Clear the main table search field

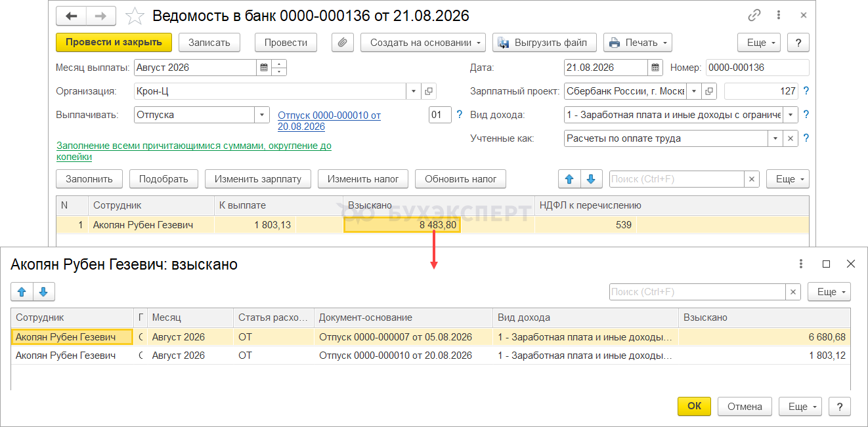point(752,179)
